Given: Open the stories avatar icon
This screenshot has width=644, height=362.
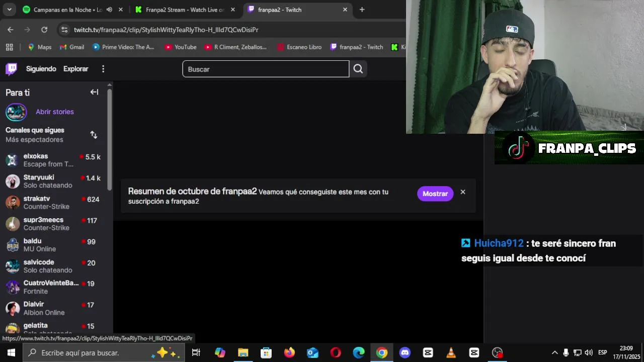Looking at the screenshot, I should (x=16, y=112).
